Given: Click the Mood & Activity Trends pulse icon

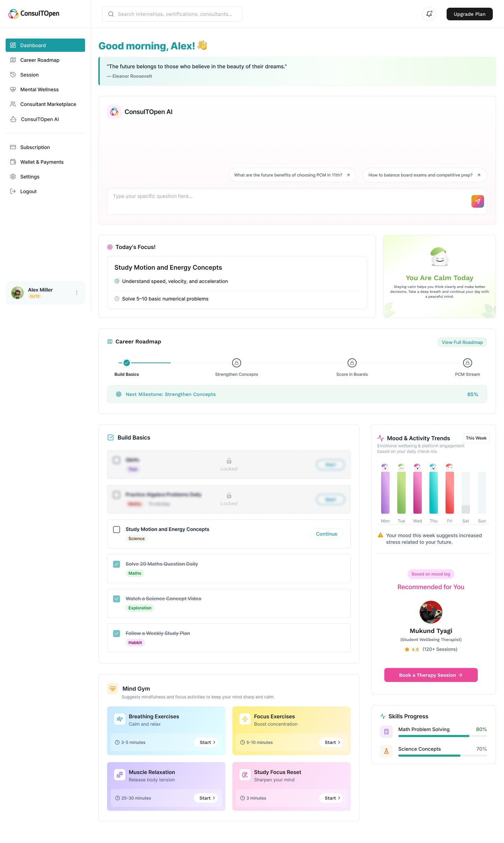Looking at the screenshot, I should click(x=381, y=438).
